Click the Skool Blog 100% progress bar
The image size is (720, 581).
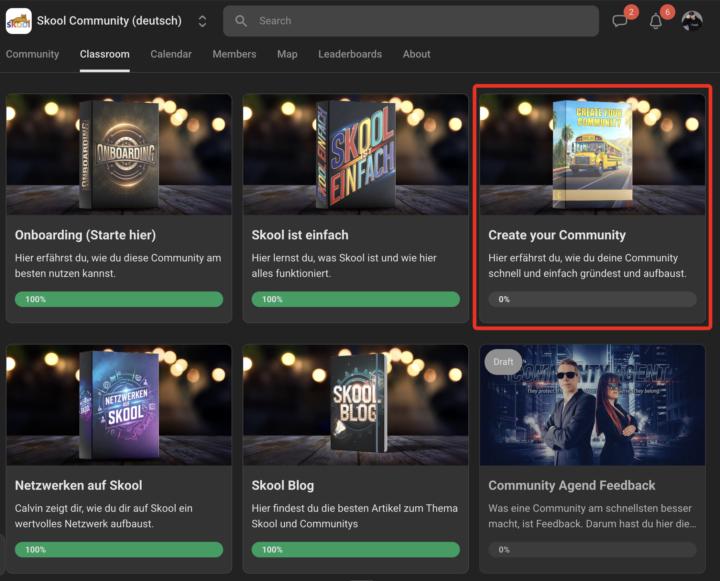(x=356, y=550)
